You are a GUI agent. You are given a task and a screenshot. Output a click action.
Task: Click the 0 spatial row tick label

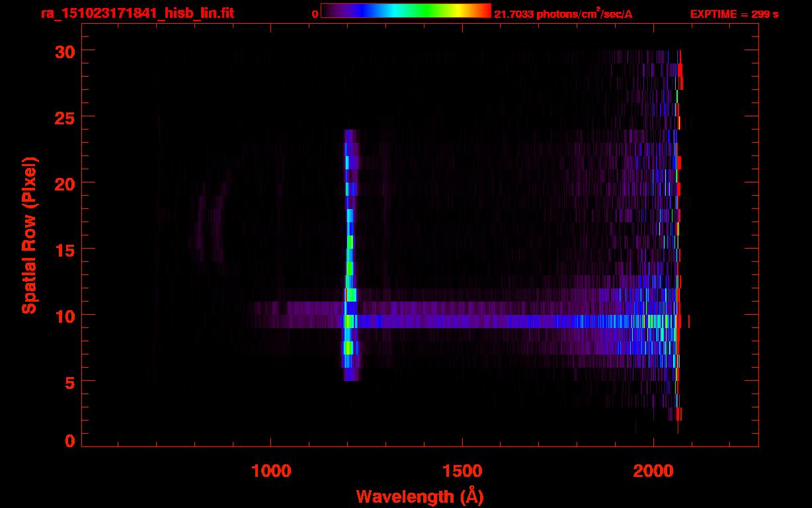[71, 441]
